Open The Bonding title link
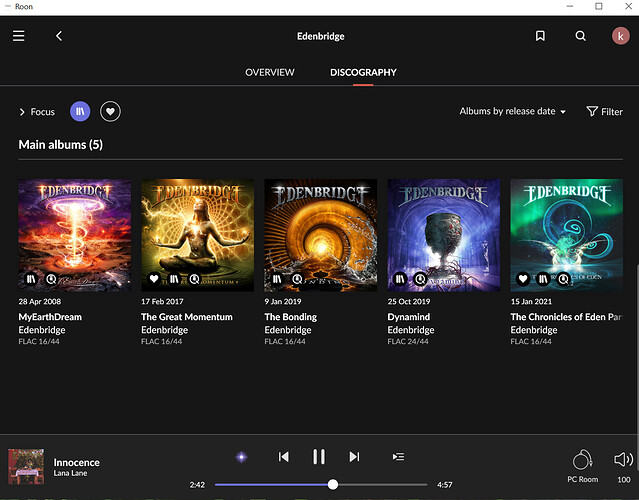The width and height of the screenshot is (639, 500). (x=291, y=317)
